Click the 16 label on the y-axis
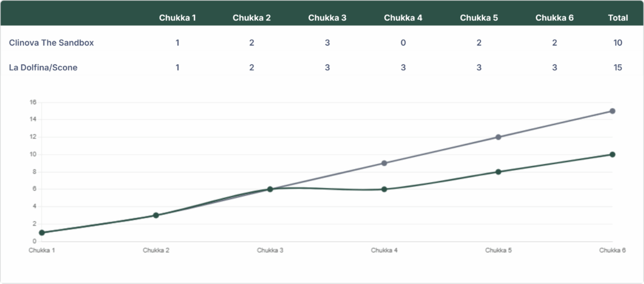644x284 pixels. tap(33, 102)
